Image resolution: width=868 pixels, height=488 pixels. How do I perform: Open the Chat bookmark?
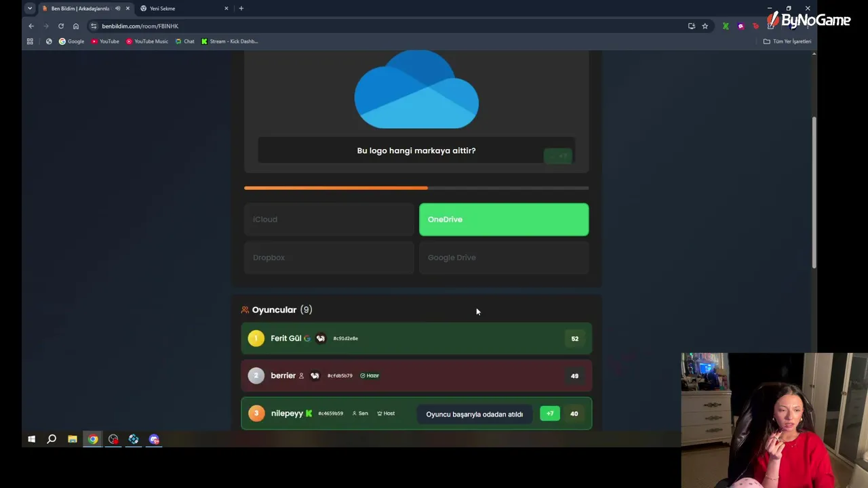(185, 41)
